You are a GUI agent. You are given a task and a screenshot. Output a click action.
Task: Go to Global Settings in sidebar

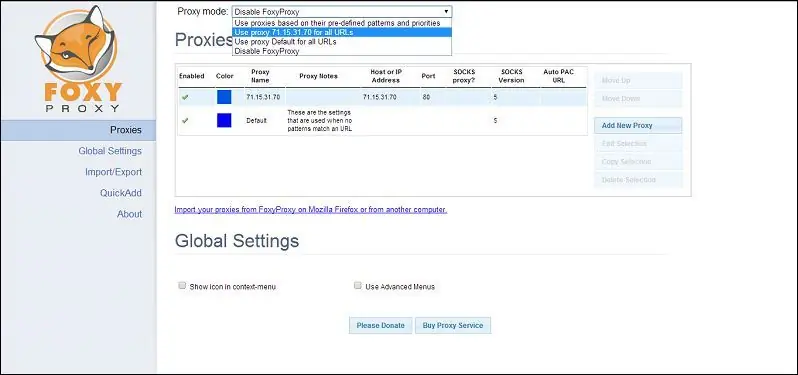(x=110, y=151)
